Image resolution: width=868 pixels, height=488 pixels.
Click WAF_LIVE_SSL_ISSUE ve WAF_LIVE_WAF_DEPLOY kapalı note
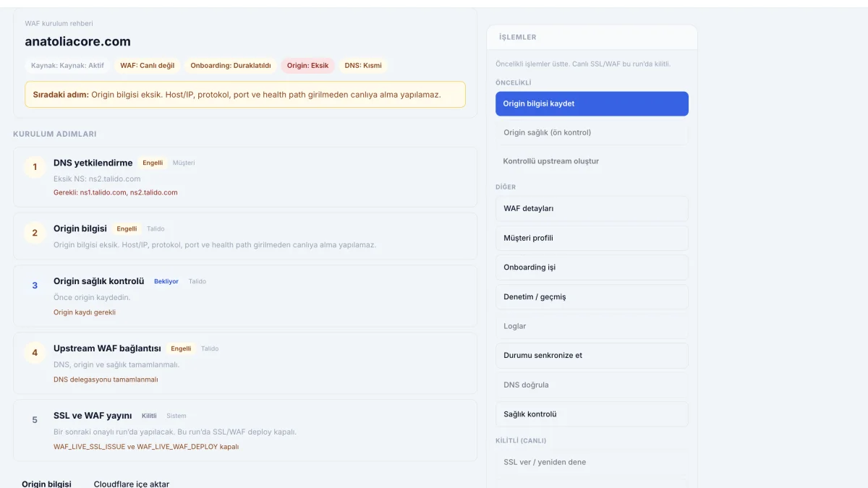pyautogui.click(x=146, y=447)
